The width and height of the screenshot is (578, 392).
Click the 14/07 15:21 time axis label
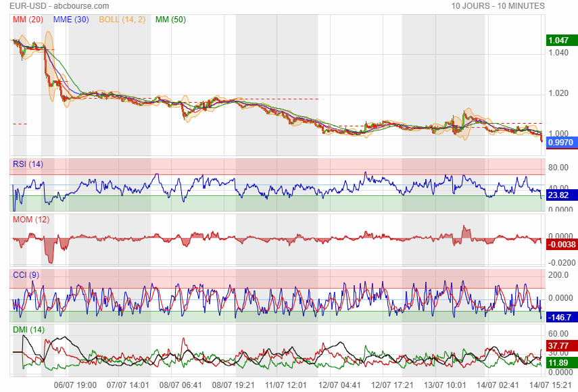click(x=550, y=385)
